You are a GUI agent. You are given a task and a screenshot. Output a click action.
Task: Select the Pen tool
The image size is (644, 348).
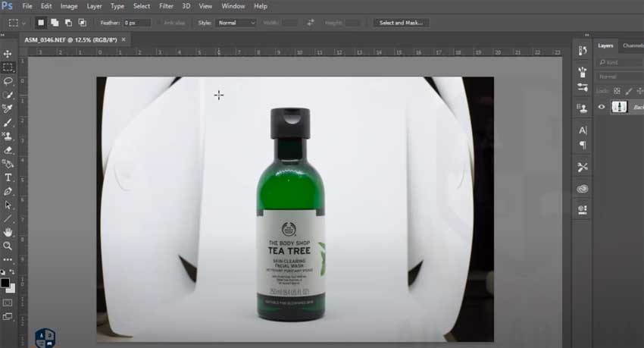[8, 192]
